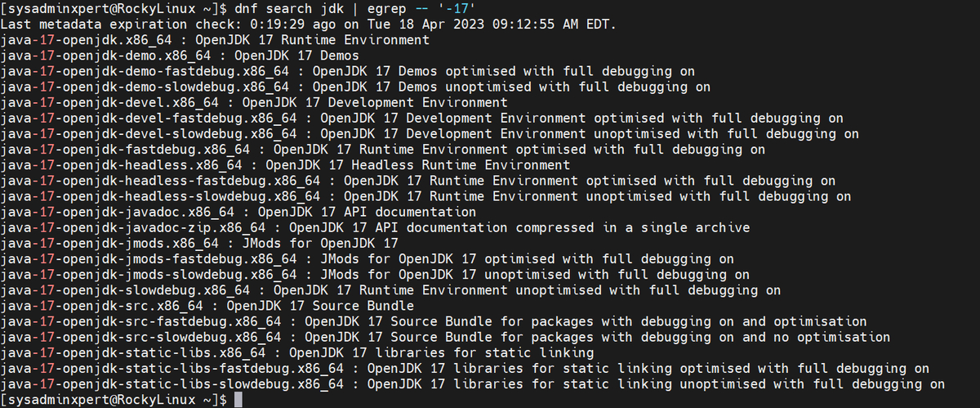Click 'java-17-openjdk-headless-slowdebug.x86_64' package name

[x=160, y=196]
